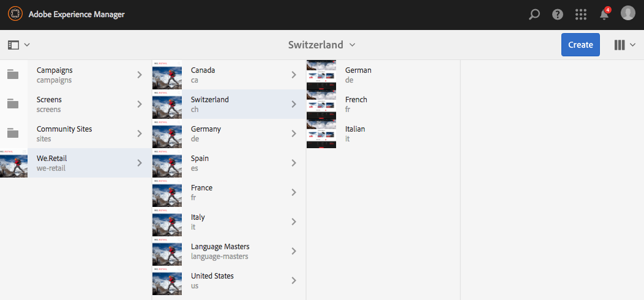Select the We.Retail site thumbnail

click(x=14, y=163)
